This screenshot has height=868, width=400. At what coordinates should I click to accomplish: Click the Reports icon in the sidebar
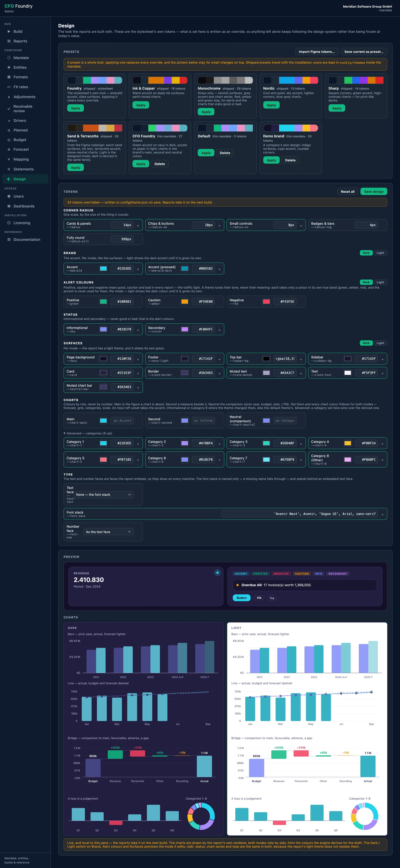click(x=9, y=41)
